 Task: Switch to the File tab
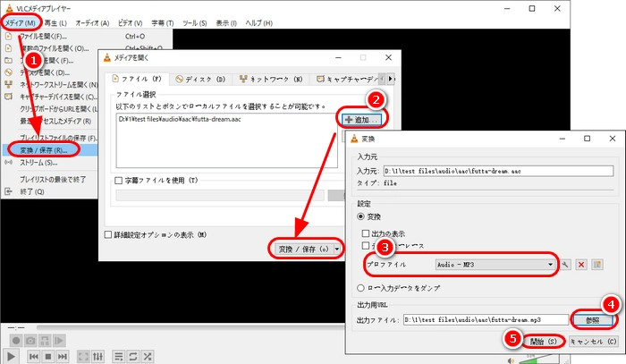(x=137, y=79)
